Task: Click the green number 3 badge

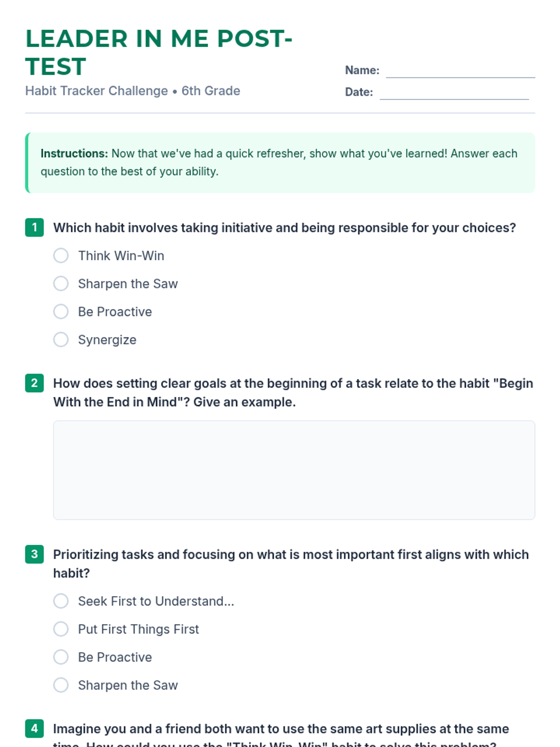Action: point(35,554)
